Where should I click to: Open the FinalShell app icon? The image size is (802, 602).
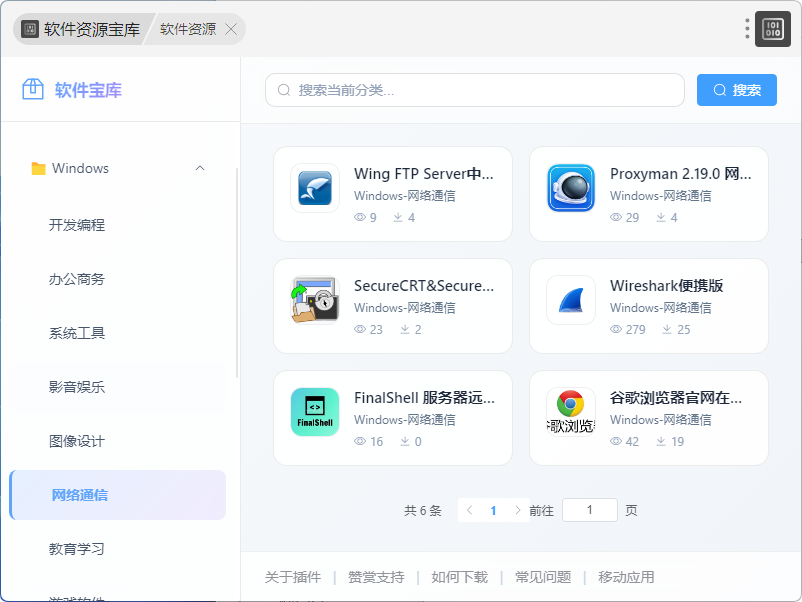315,412
